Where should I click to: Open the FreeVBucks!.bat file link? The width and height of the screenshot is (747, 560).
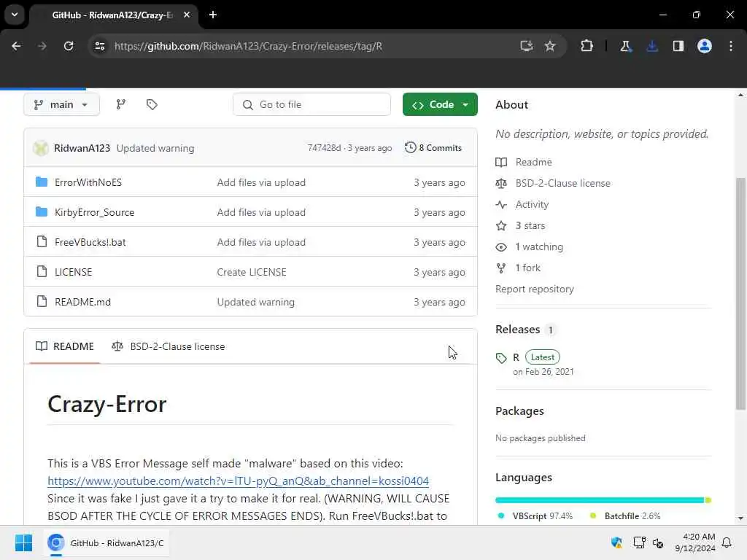[90, 242]
